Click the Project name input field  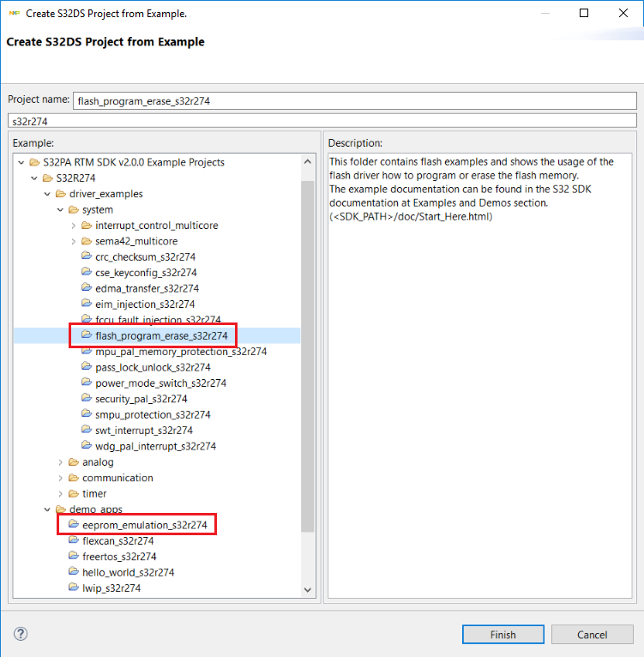(x=354, y=101)
